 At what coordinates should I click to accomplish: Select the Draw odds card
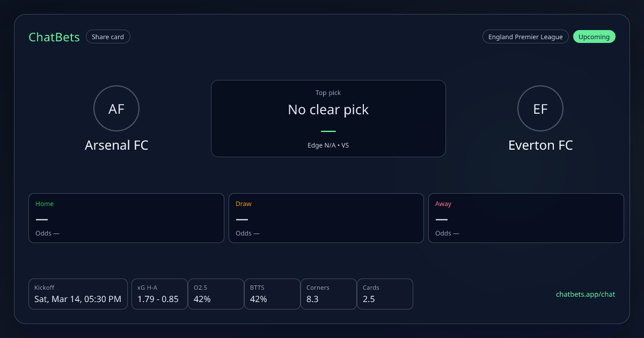click(326, 218)
